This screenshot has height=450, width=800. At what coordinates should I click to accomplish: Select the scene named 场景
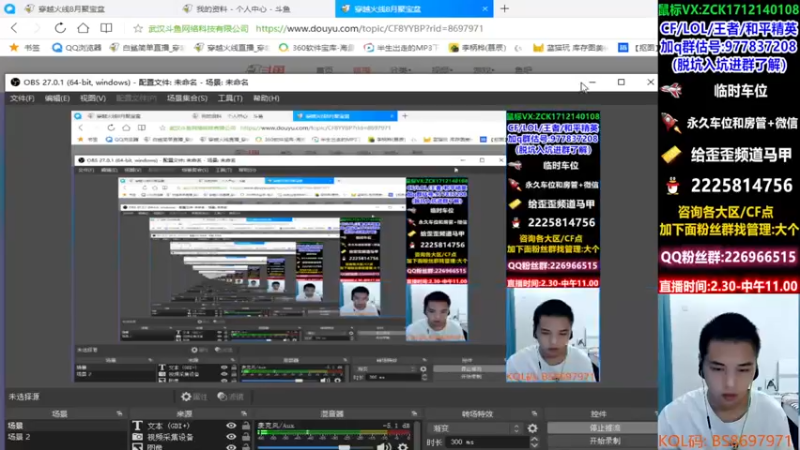click(x=65, y=426)
